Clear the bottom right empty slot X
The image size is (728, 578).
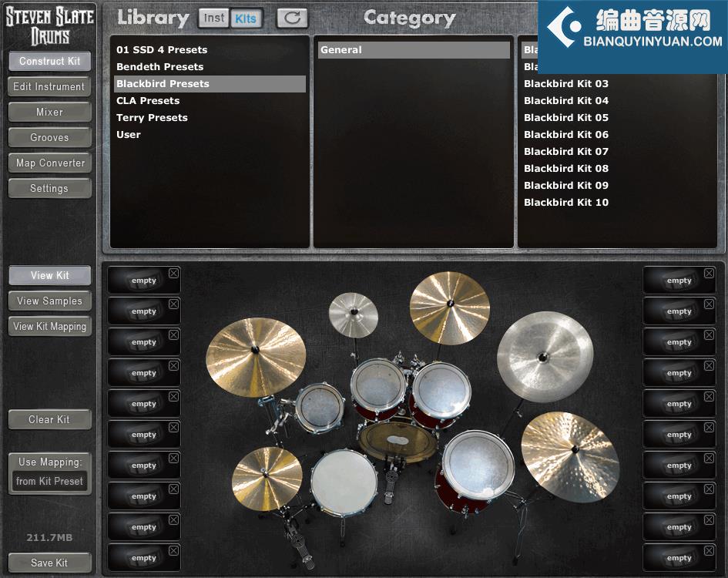click(x=709, y=550)
